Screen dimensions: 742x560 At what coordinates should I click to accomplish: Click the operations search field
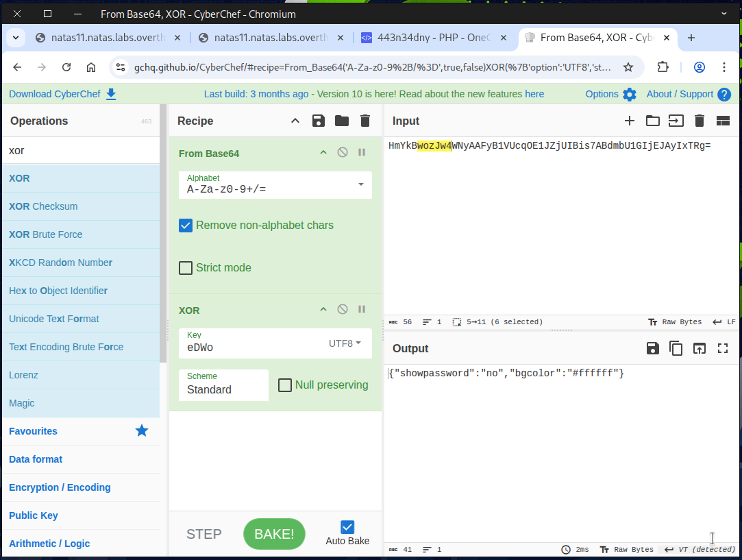point(80,150)
